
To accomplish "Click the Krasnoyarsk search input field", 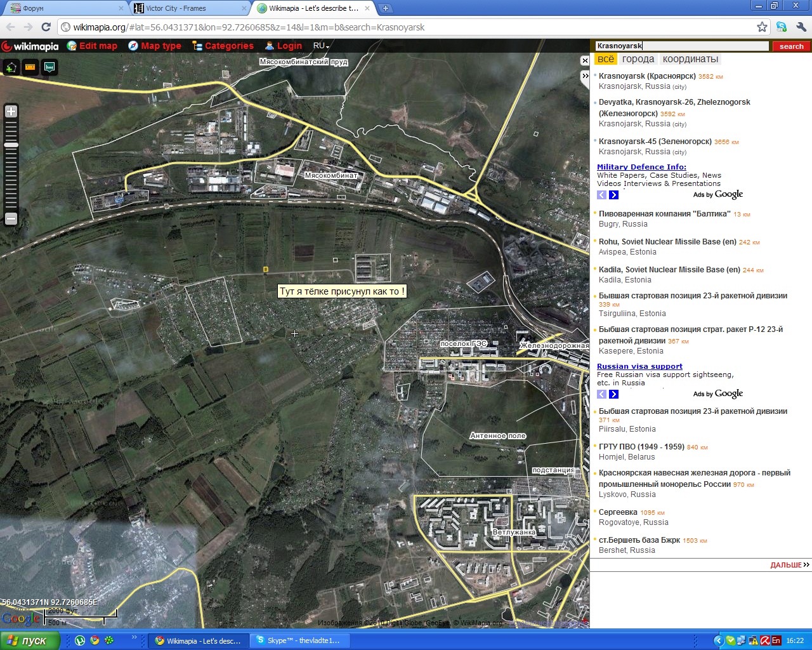I will pyautogui.click(x=681, y=46).
